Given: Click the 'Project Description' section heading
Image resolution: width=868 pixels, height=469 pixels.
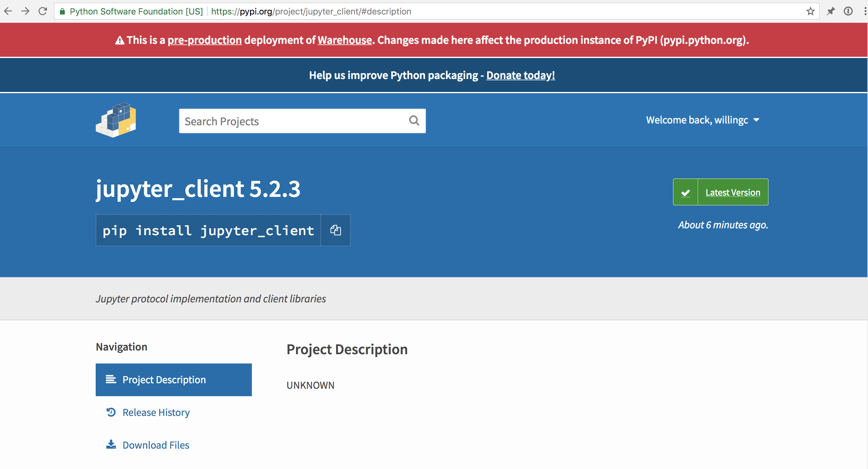Looking at the screenshot, I should tap(347, 349).
